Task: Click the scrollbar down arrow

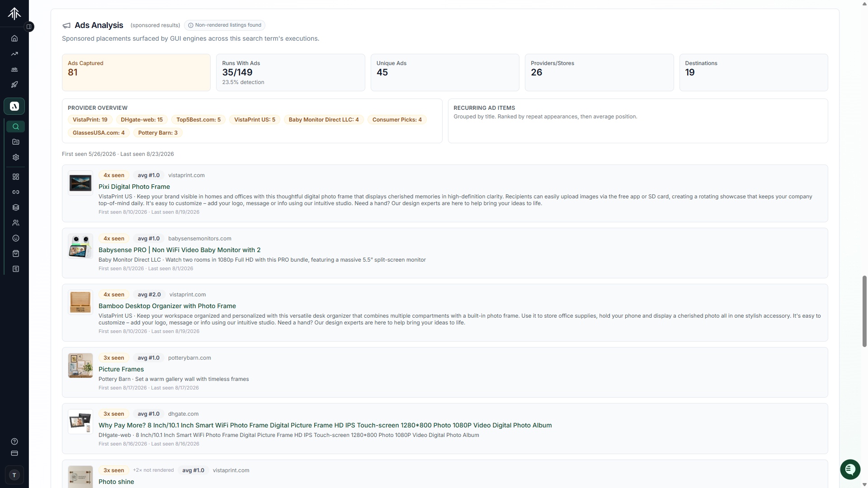Action: point(864,484)
